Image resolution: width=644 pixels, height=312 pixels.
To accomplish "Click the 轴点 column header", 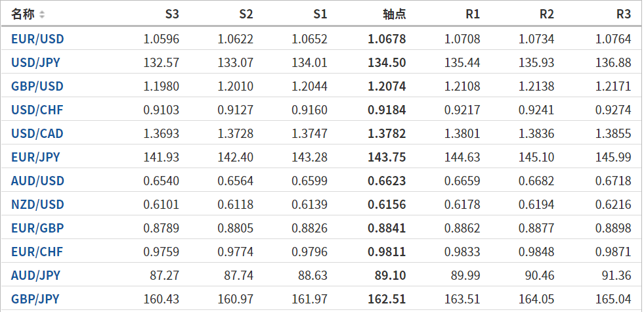I will (394, 14).
